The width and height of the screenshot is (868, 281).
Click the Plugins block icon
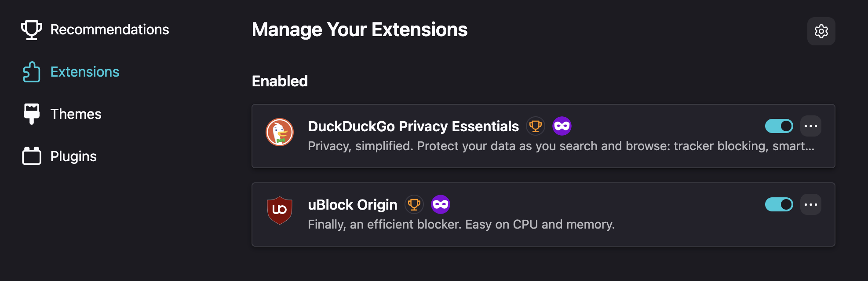pyautogui.click(x=32, y=156)
